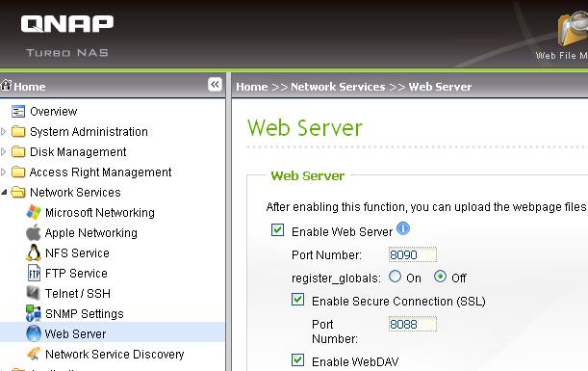Toggle Enable Secure Connection (SSL) checkbox
The width and height of the screenshot is (588, 371).
(x=297, y=300)
